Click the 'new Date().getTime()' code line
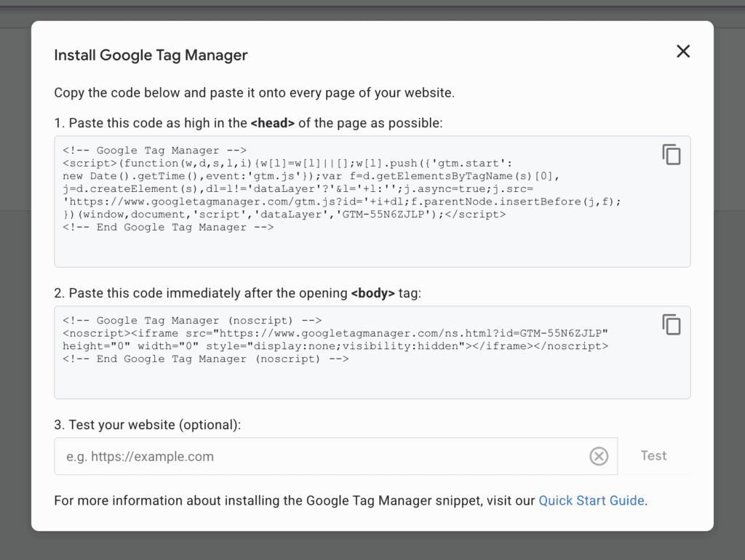 [311, 176]
